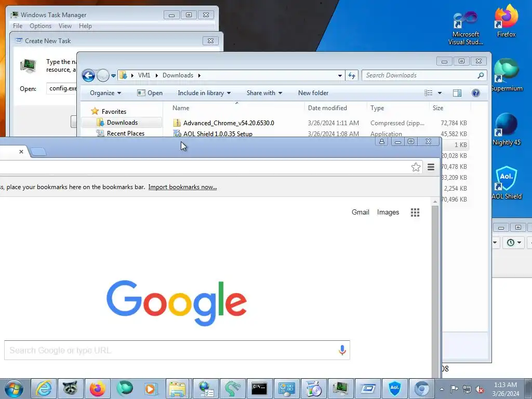Viewport: 532px width, 399px height.
Task: Open the Google apps grid
Action: pos(415,212)
